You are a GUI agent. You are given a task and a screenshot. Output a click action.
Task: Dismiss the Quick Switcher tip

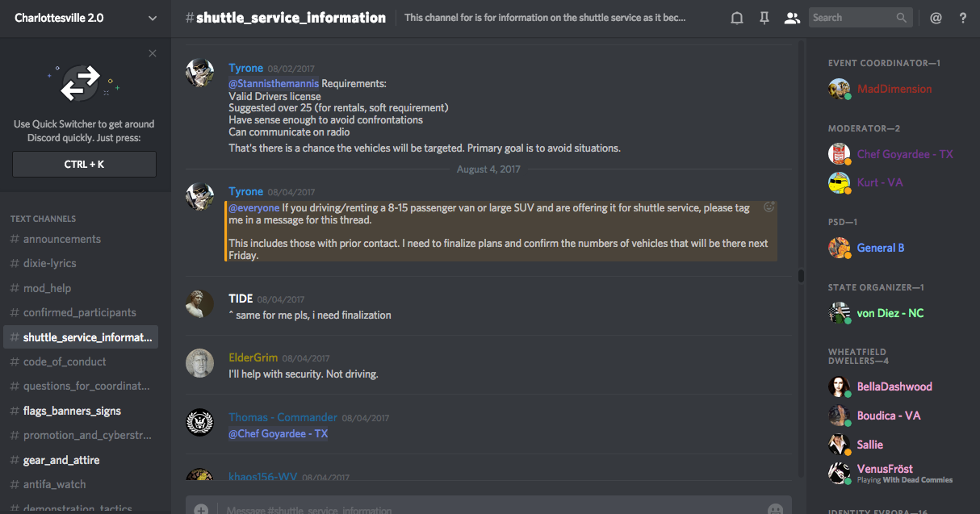(153, 53)
